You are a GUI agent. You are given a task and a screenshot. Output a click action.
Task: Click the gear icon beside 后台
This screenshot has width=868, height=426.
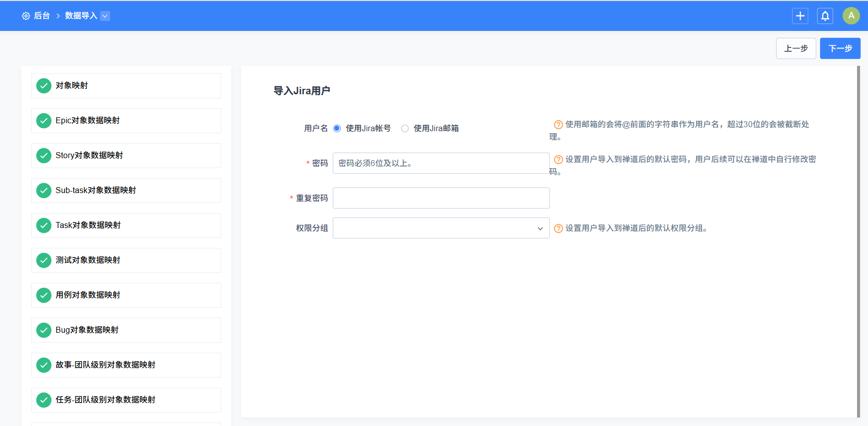pos(26,16)
